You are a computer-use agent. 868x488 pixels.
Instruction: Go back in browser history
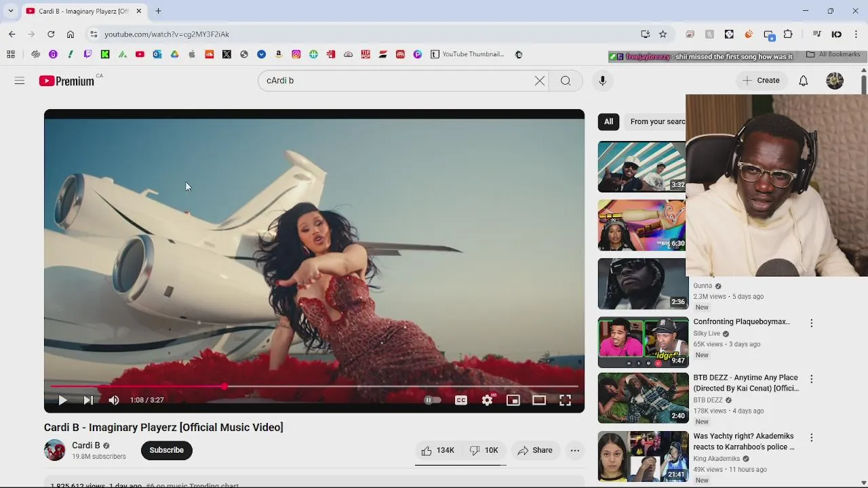pos(12,34)
